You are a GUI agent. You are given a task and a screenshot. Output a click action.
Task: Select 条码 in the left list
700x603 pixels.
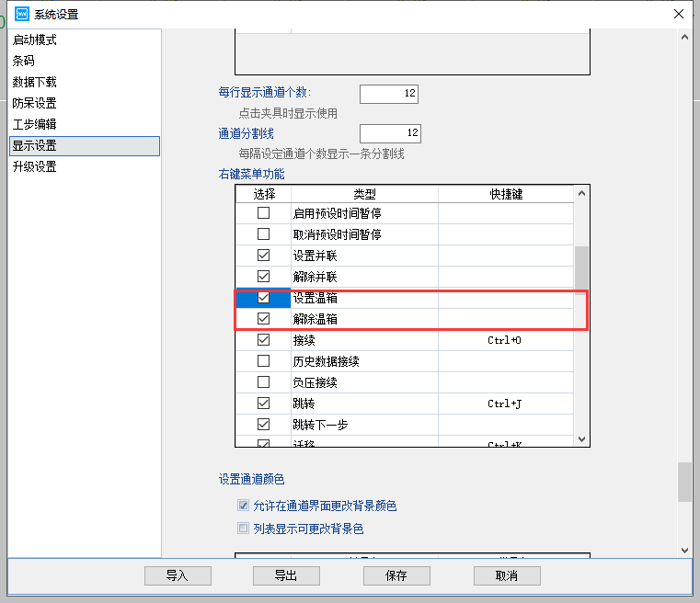pyautogui.click(x=24, y=62)
